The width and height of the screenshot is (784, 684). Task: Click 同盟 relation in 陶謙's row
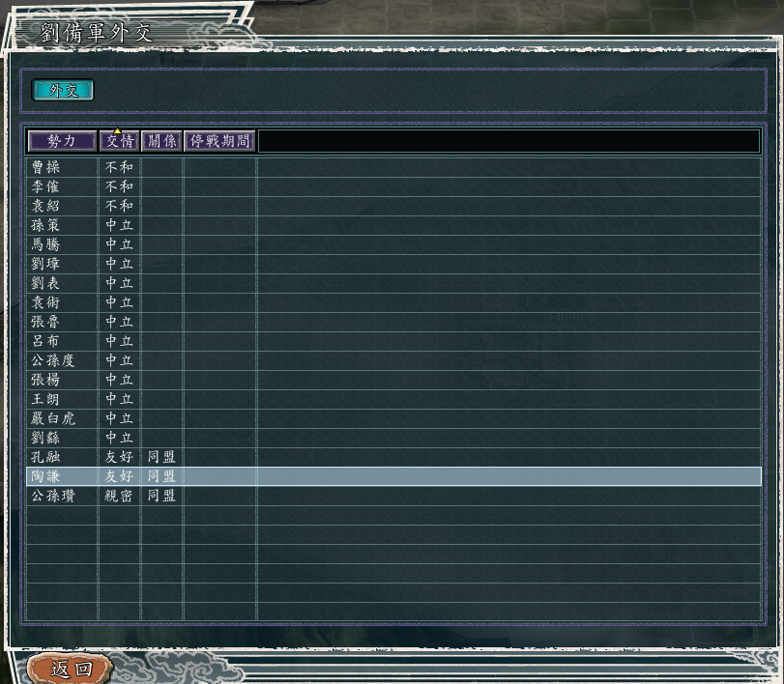[x=161, y=476]
